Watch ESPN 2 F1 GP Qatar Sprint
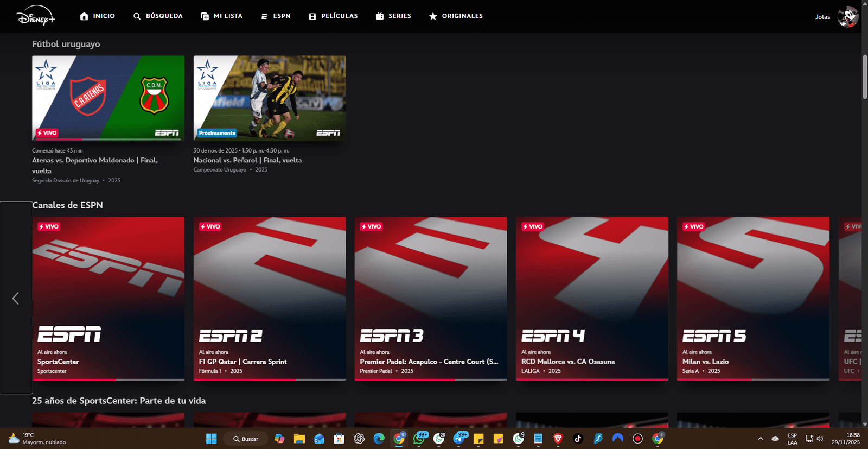 click(270, 299)
